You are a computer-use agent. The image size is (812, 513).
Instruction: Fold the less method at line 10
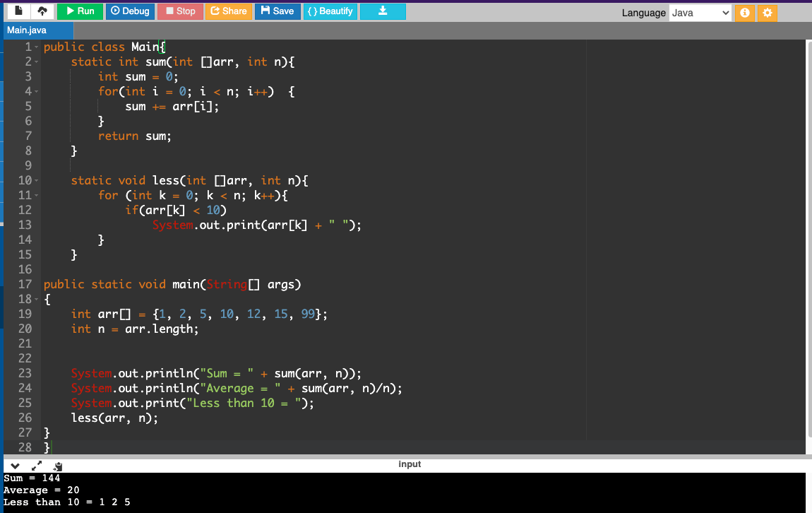35,180
